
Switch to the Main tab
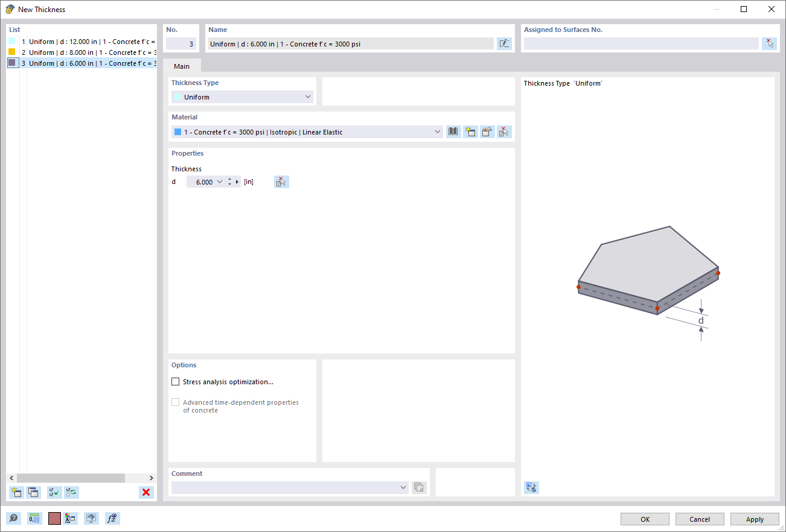coord(182,66)
